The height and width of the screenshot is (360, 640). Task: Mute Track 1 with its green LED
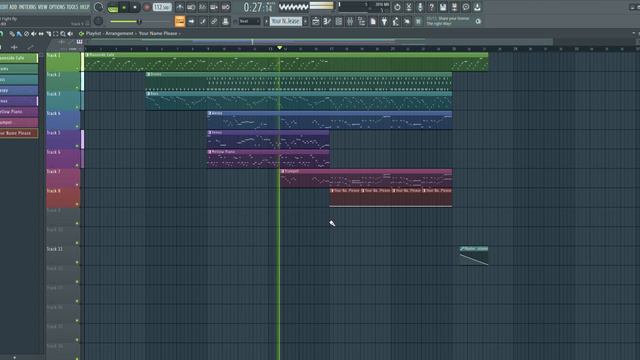tap(77, 68)
